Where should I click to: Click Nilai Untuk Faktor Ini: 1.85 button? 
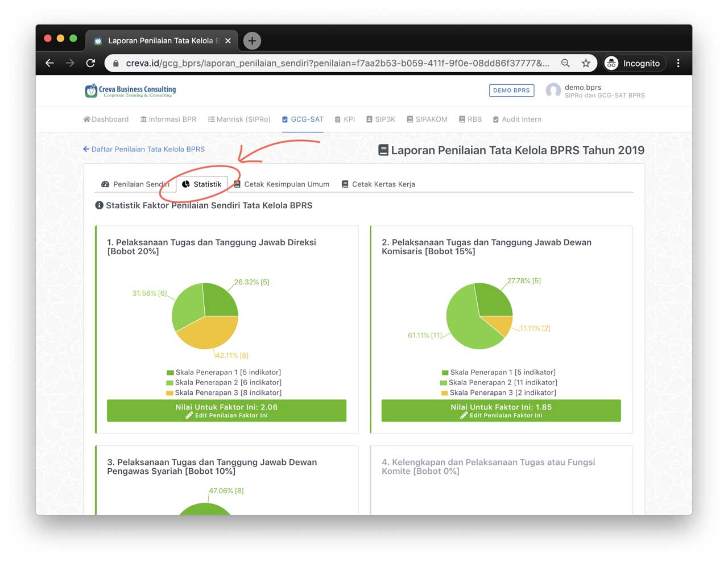tap(501, 411)
